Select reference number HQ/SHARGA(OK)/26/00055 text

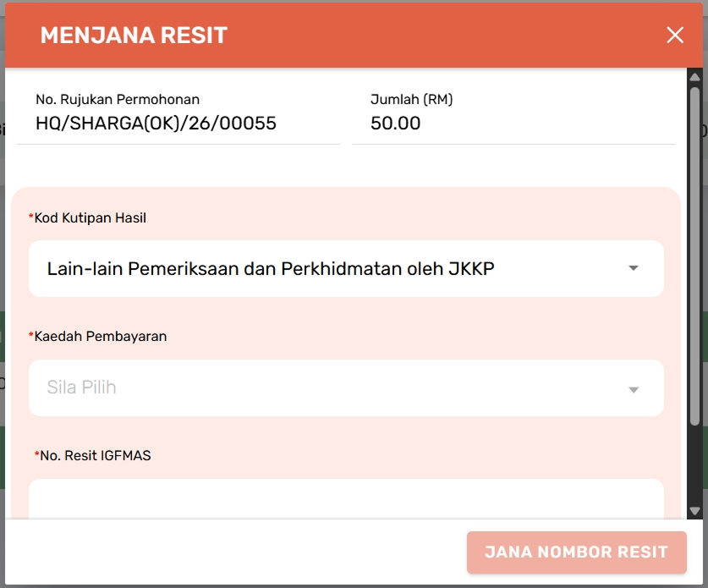(156, 124)
